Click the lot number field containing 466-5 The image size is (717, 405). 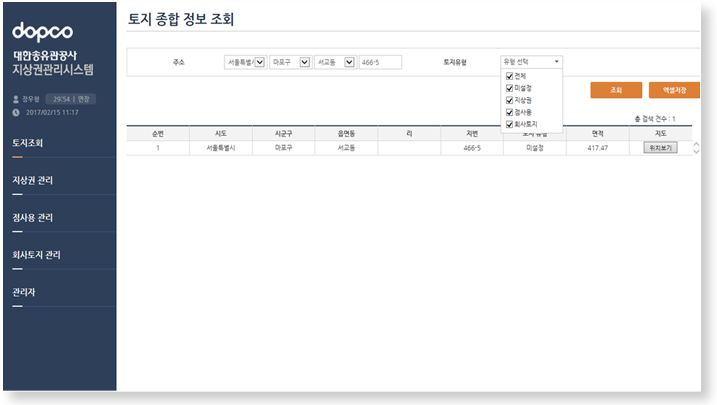pyautogui.click(x=380, y=62)
